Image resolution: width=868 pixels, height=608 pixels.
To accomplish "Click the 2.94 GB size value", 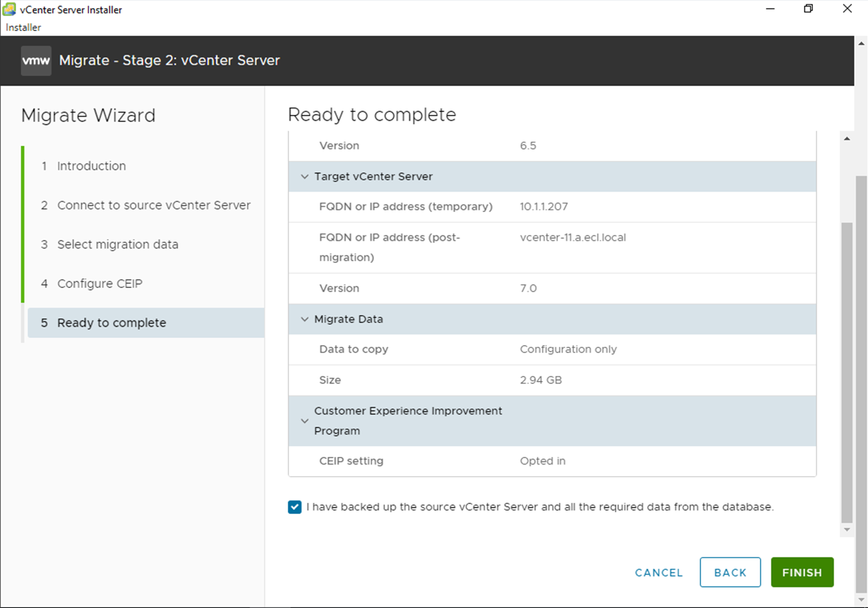I will (540, 380).
